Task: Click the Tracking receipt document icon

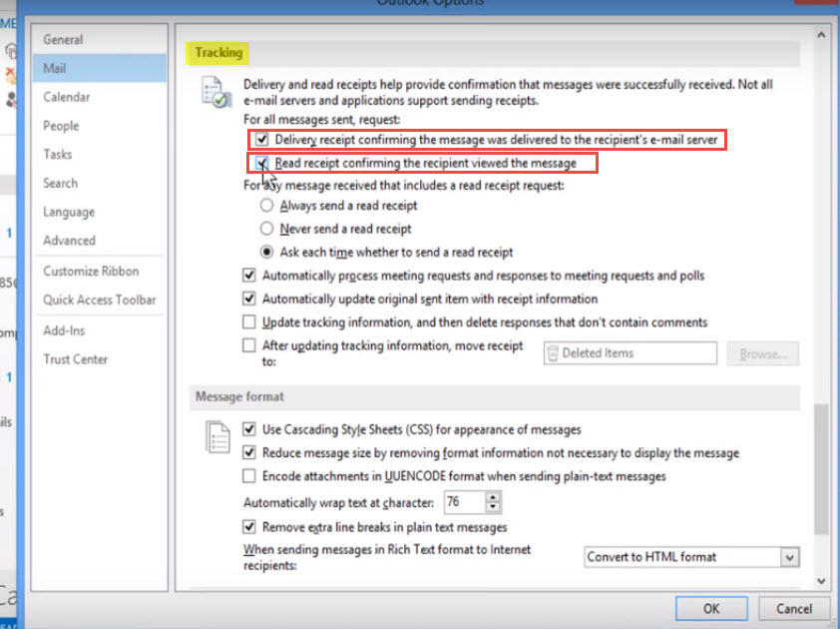Action: [x=216, y=92]
